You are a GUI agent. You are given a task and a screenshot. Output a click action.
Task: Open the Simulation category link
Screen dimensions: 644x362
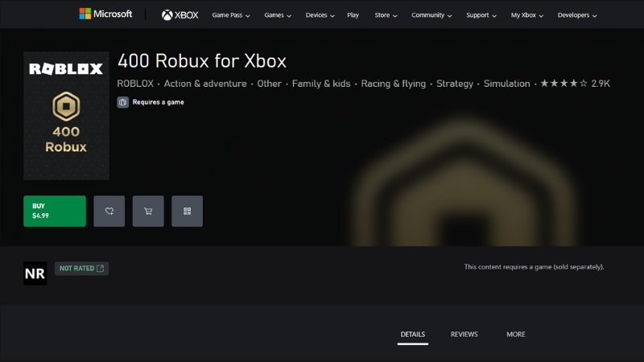(x=507, y=84)
